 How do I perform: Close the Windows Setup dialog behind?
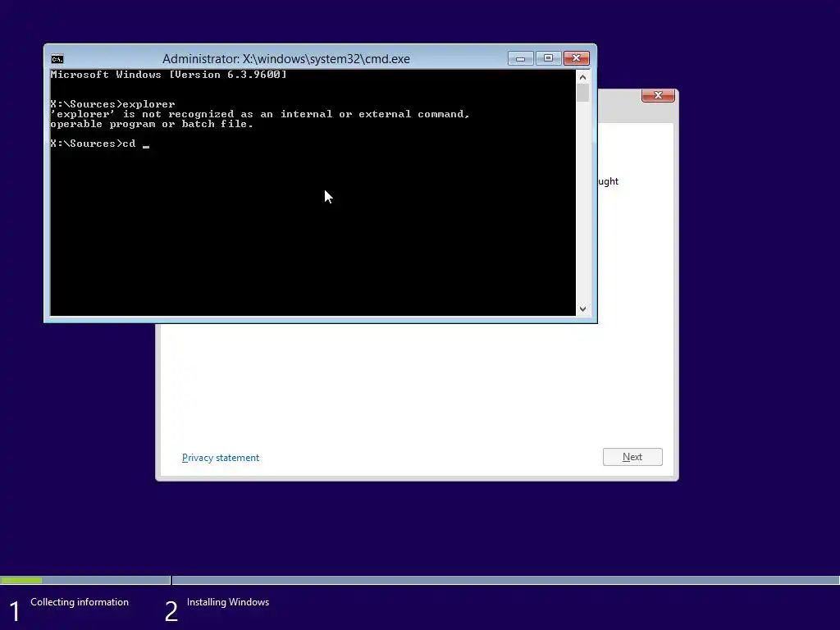click(x=658, y=95)
